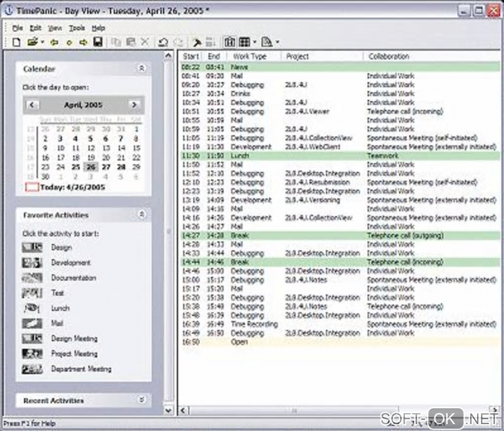Viewport: 504px width, 431px height.
Task: Click the table grid view toolbar icon
Action: tap(245, 42)
